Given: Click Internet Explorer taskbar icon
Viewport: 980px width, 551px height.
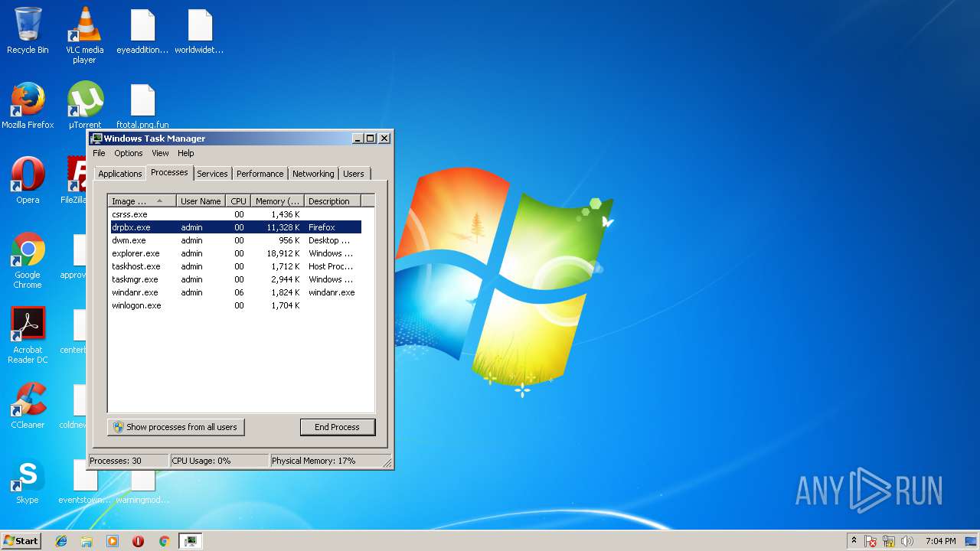Looking at the screenshot, I should [x=61, y=541].
